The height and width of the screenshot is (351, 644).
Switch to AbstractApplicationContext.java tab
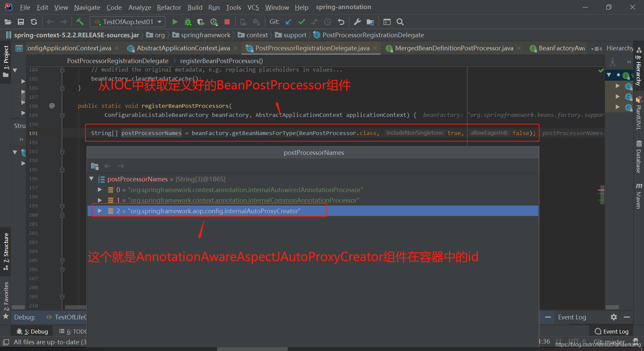(183, 48)
